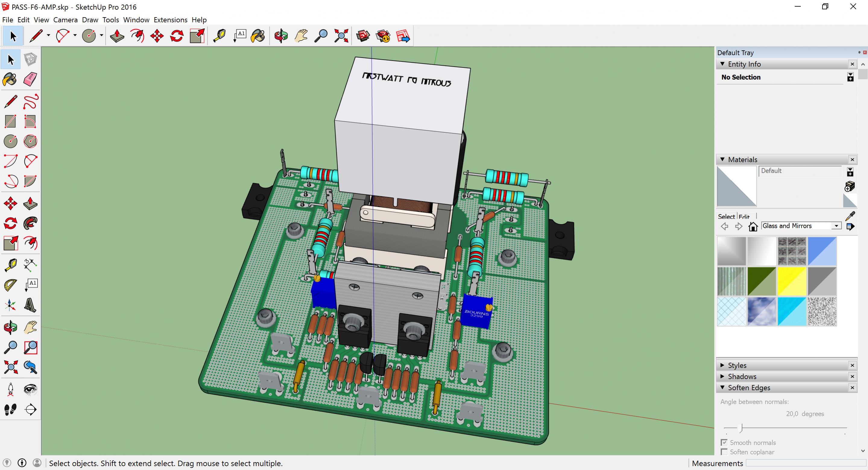The height and width of the screenshot is (470, 868).
Task: Open the Draw menu
Action: coord(90,20)
